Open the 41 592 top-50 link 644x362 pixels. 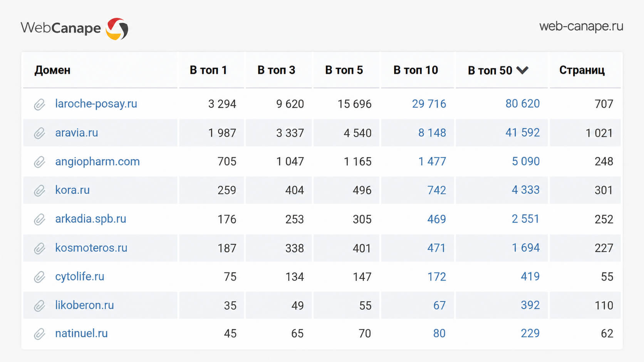(522, 133)
